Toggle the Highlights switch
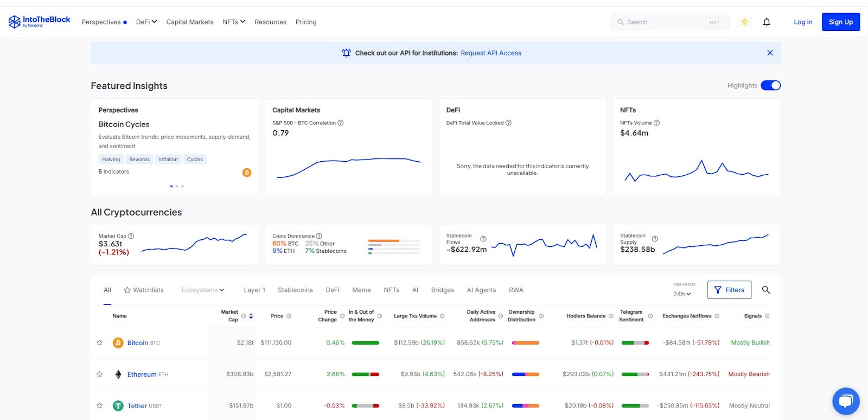The width and height of the screenshot is (868, 420). (770, 85)
